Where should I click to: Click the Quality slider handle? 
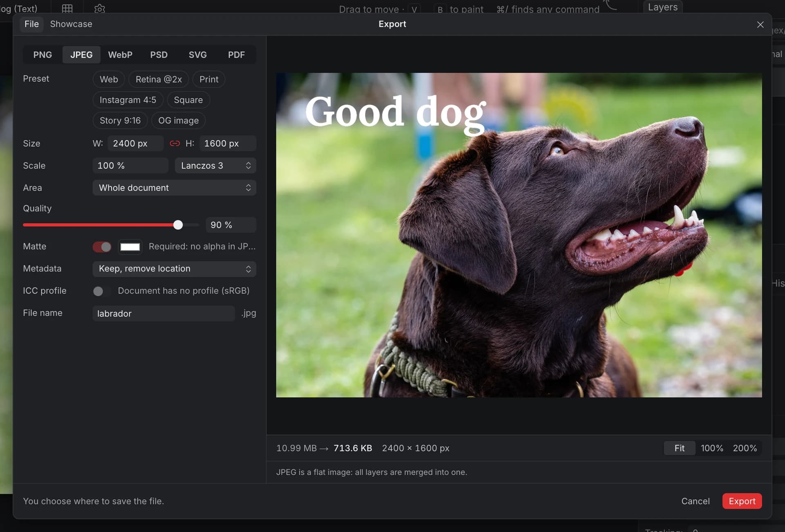pos(178,225)
